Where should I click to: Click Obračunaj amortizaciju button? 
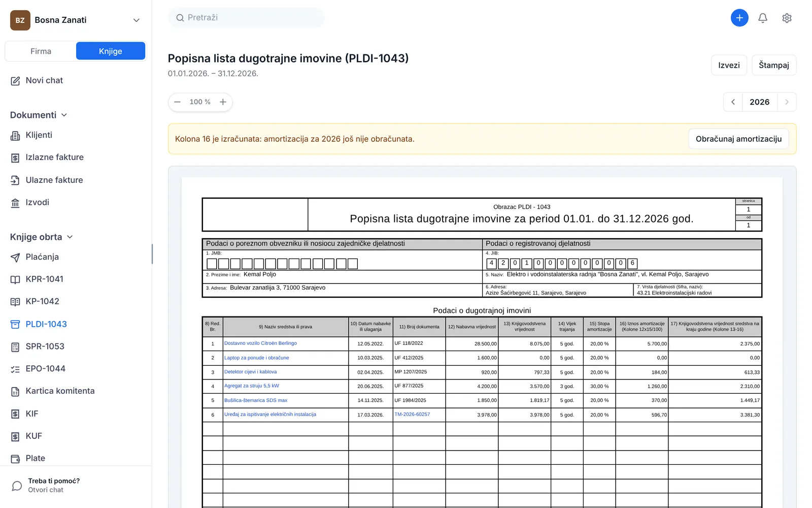click(738, 139)
